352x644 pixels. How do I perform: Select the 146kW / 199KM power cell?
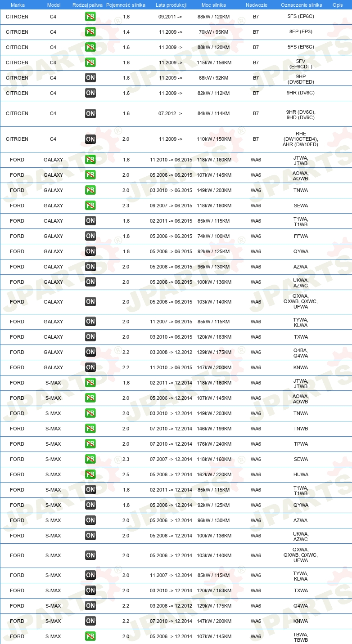pos(213,429)
